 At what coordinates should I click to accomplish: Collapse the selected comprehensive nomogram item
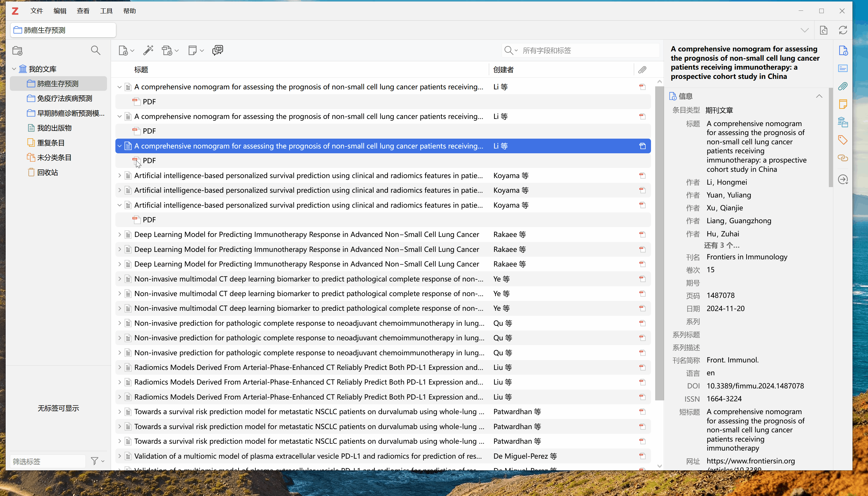[120, 146]
